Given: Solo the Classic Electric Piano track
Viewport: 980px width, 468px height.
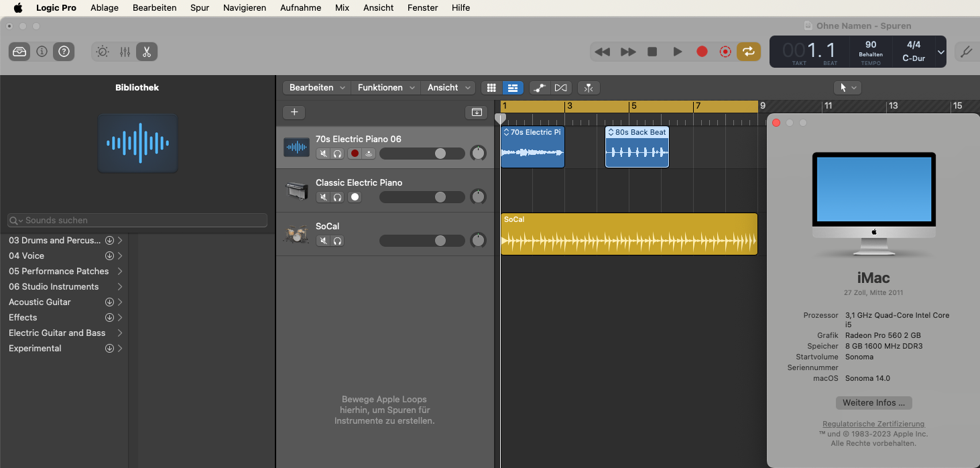Looking at the screenshot, I should (337, 197).
